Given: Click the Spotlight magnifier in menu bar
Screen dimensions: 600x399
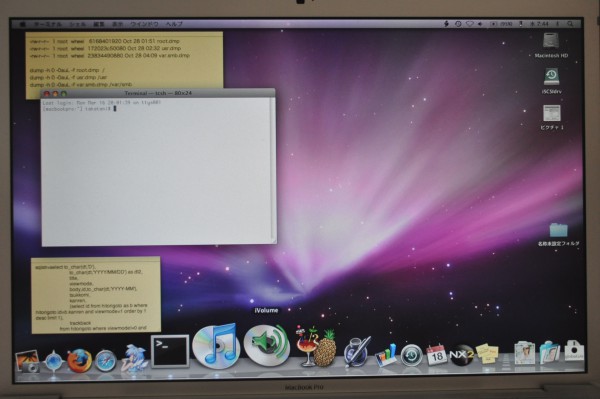Looking at the screenshot, I should point(570,24).
